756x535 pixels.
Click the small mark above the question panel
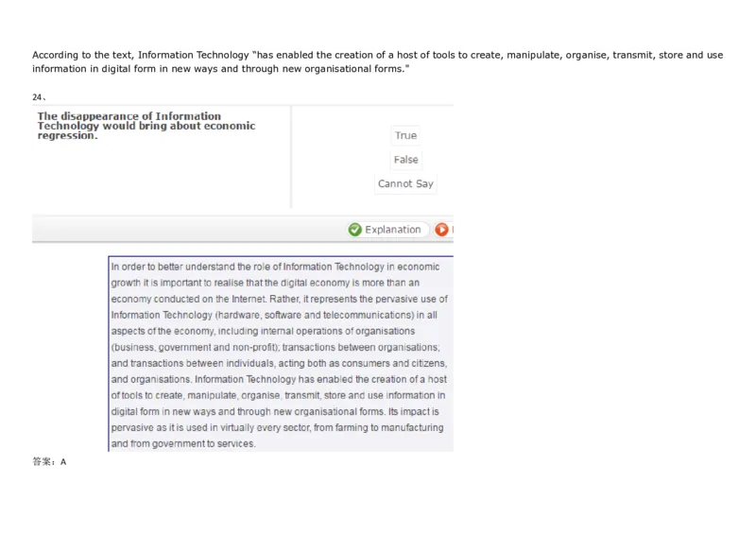click(x=38, y=98)
